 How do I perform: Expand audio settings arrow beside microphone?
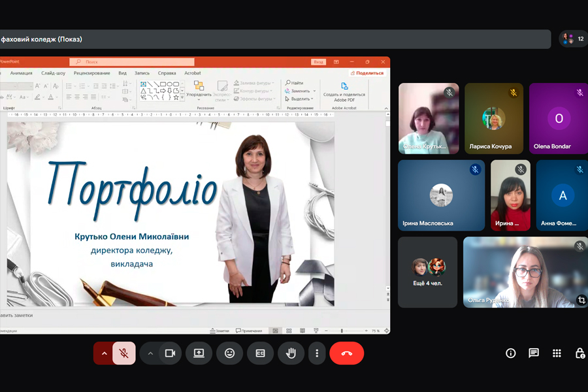pyautogui.click(x=103, y=353)
